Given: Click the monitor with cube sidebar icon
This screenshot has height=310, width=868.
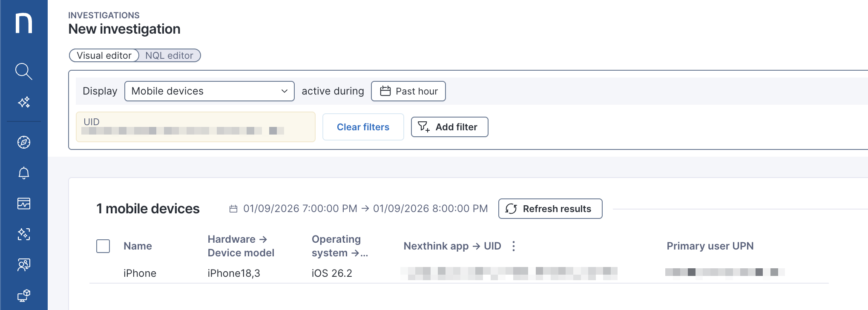Looking at the screenshot, I should point(24,295).
